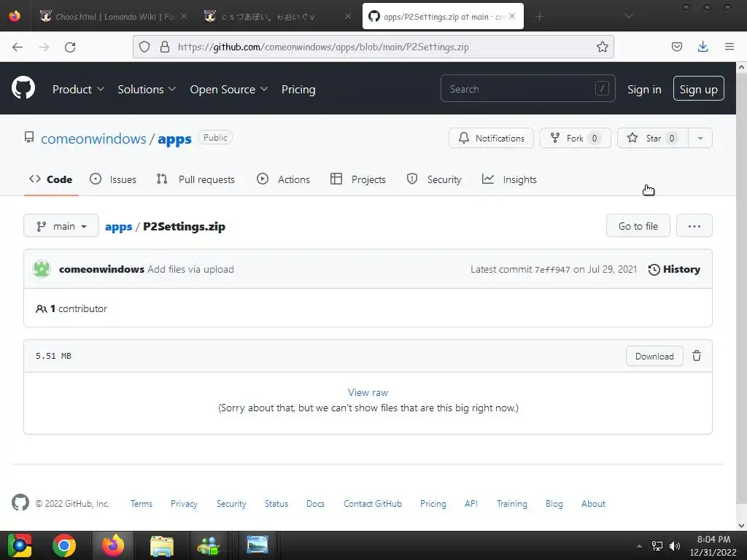Open the Projects tab
747x560 pixels.
coord(357,179)
